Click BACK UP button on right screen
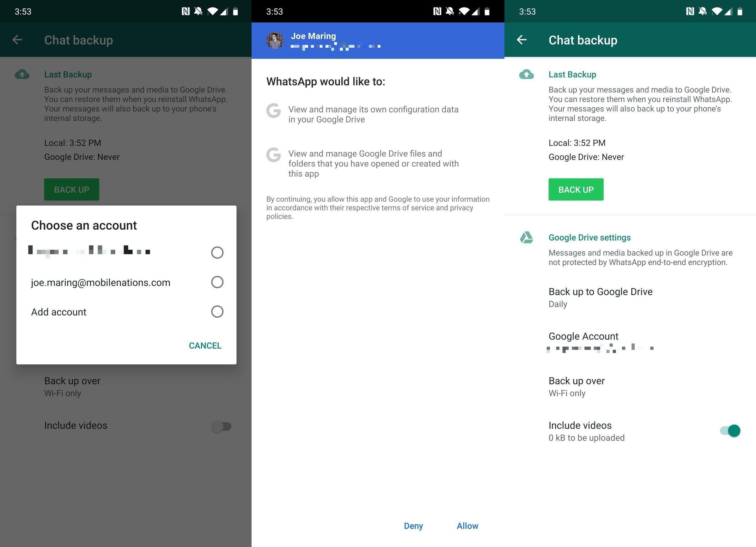The image size is (756, 547). pyautogui.click(x=575, y=189)
